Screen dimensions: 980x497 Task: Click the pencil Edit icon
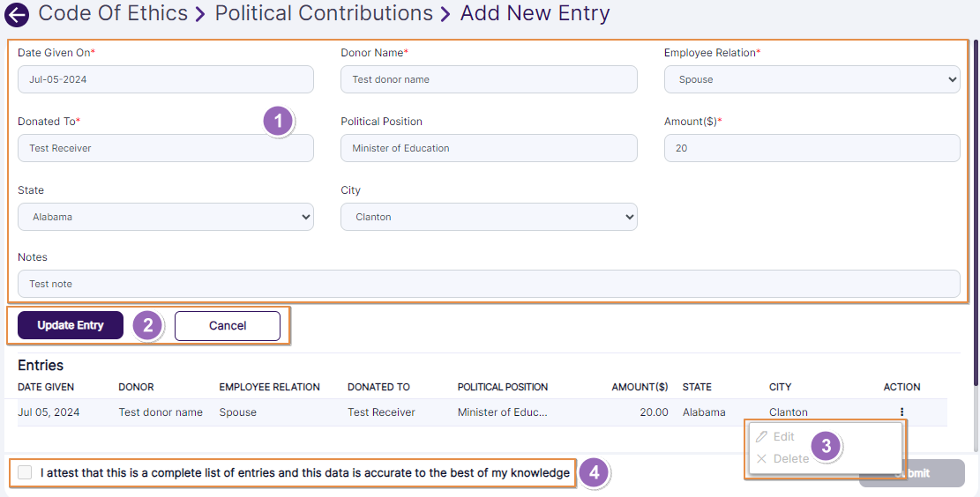(761, 437)
